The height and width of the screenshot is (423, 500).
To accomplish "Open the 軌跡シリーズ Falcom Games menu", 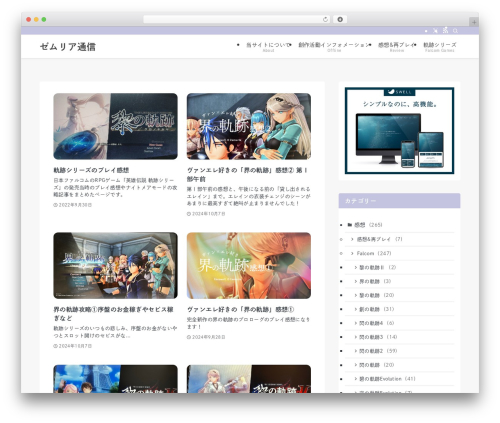I will 440,47.
